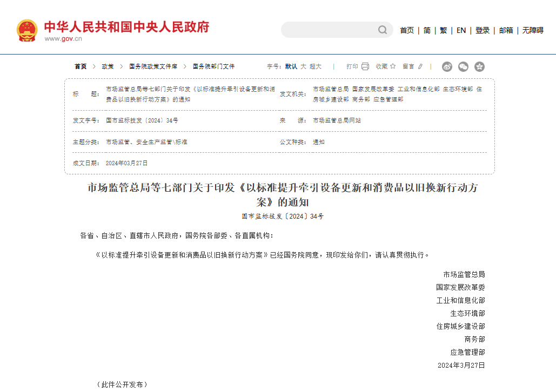Viewport: 556px width, 392px height.
Task: Open the 无障碍 accessibility link
Action: [x=533, y=30]
